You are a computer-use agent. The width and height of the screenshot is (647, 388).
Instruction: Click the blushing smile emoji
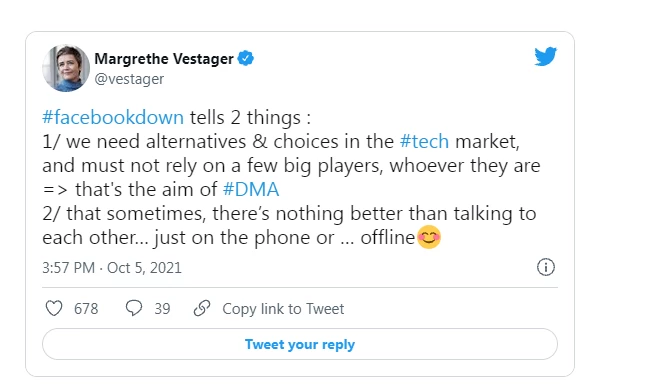[x=429, y=237]
